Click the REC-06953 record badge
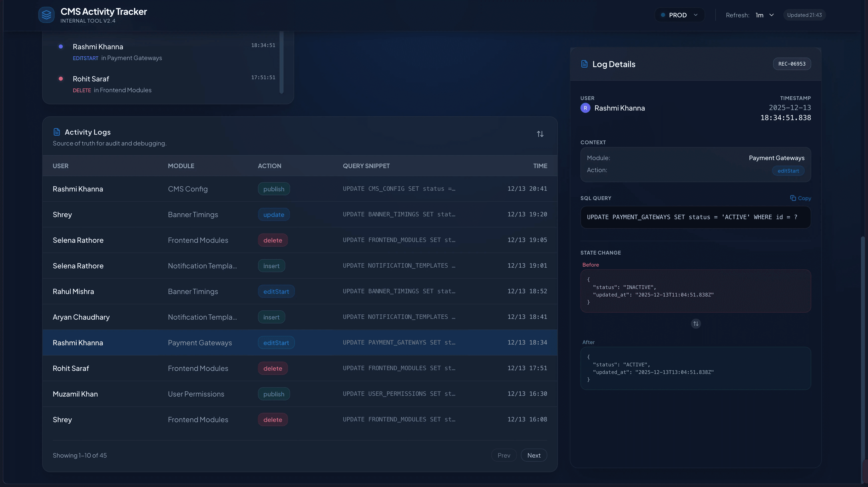Viewport: 868px width, 487px height. 791,64
